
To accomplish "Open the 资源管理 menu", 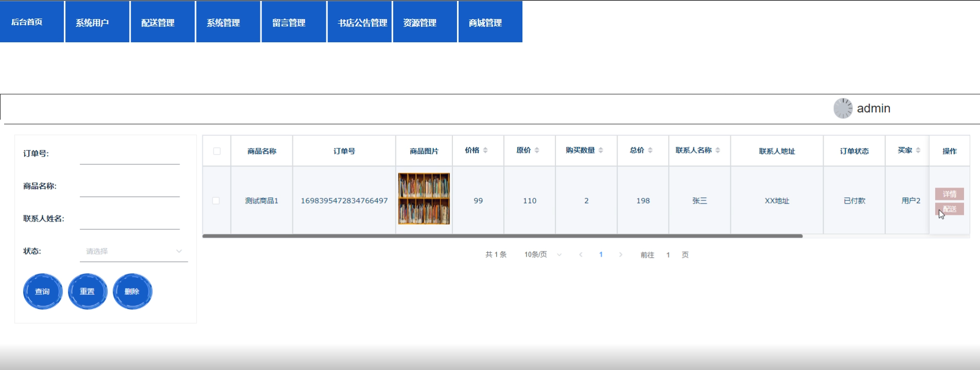I will 425,22.
